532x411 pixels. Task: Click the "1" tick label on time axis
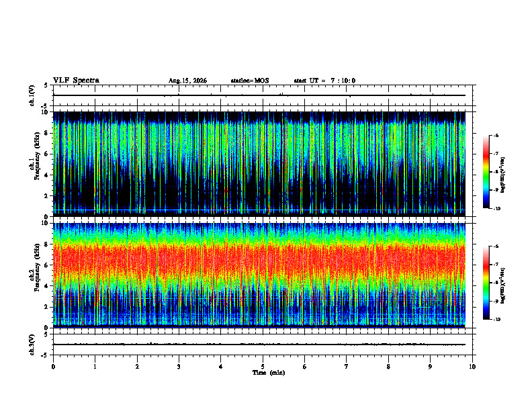coord(95,367)
